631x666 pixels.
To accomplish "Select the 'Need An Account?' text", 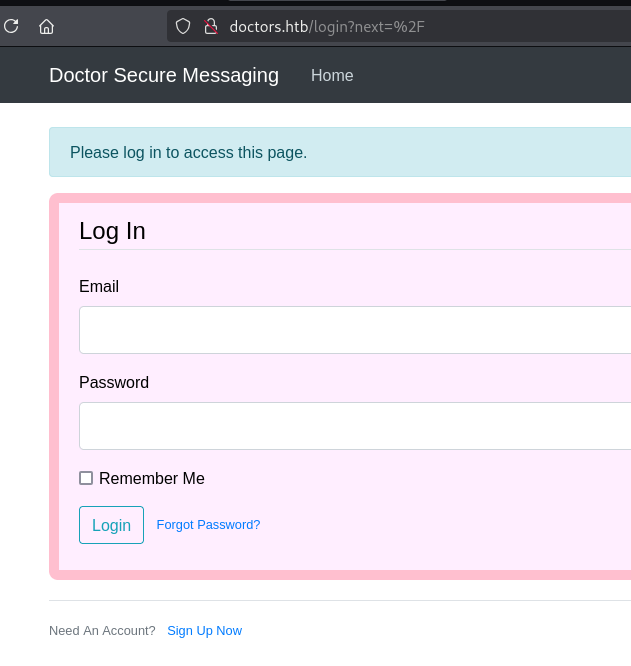I will (x=102, y=631).
